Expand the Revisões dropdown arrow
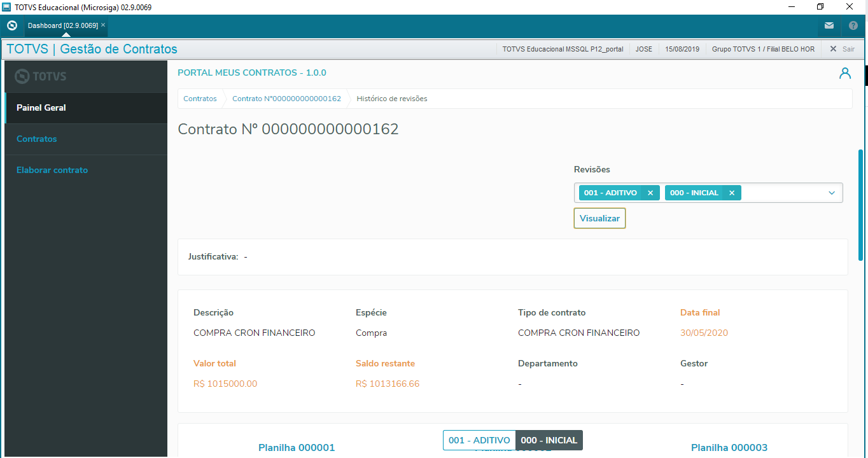The height and width of the screenshot is (458, 868). click(x=832, y=193)
